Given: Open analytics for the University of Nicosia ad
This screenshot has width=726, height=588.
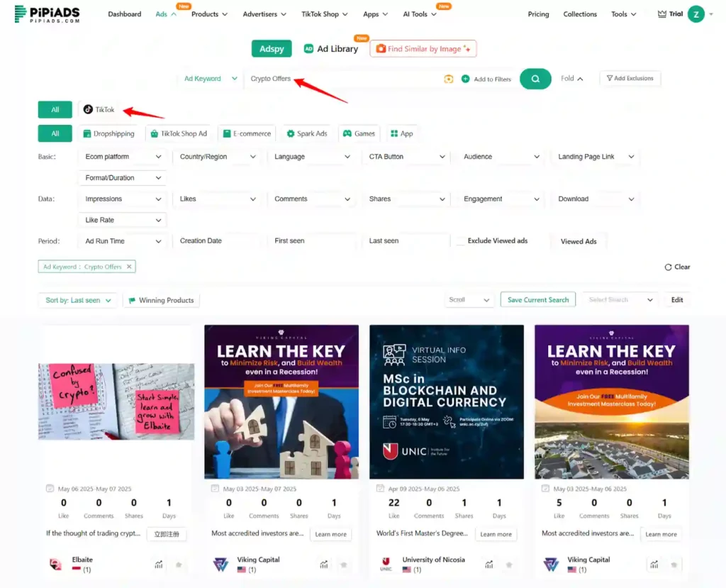Looking at the screenshot, I should (x=488, y=565).
